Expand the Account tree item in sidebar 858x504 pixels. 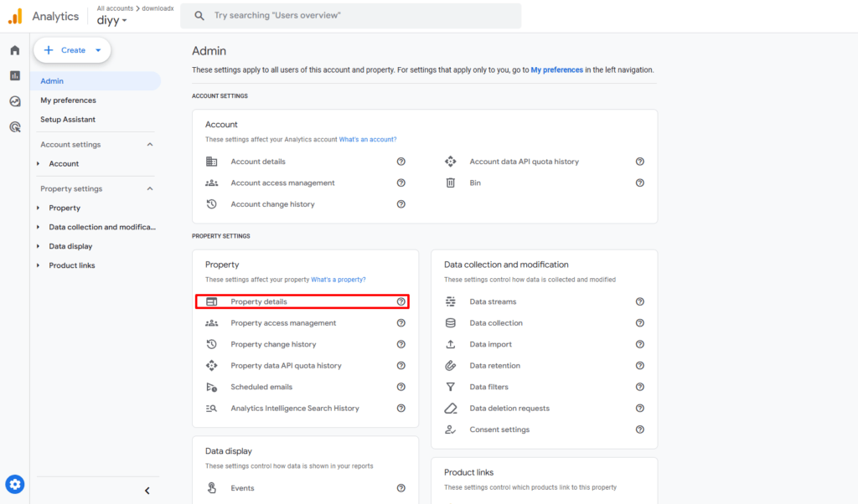coord(39,163)
